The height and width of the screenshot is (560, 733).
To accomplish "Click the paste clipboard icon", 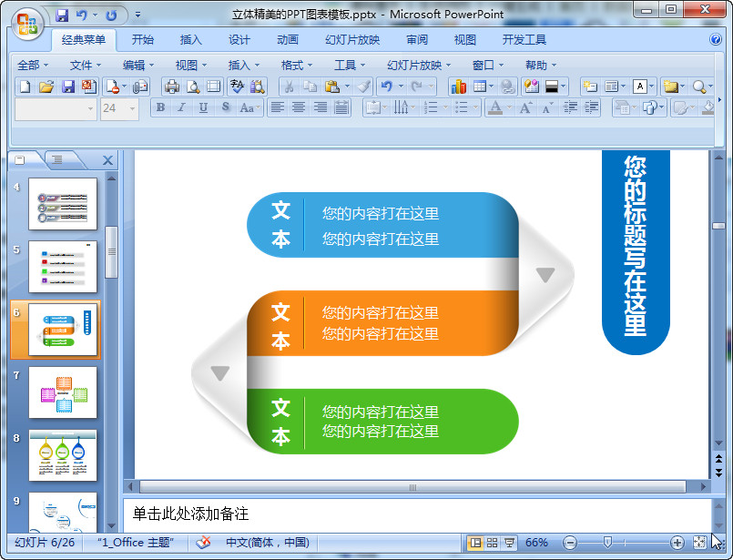I will point(332,87).
